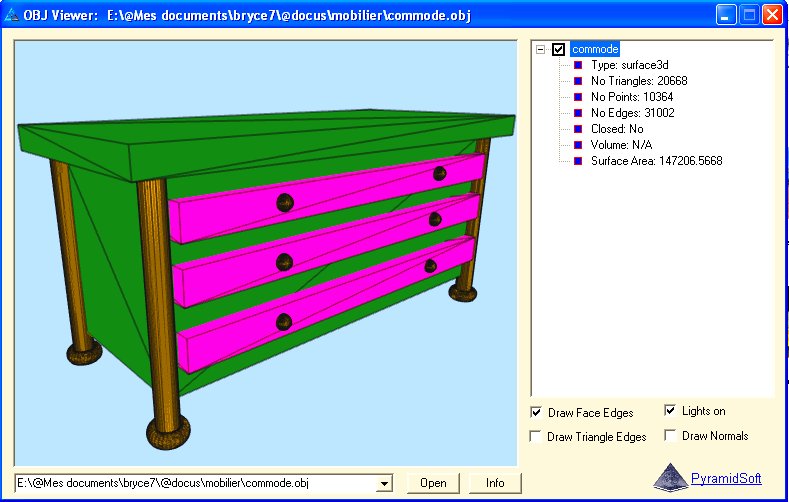Uncheck the commode visibility checkbox
Image resolution: width=789 pixels, height=502 pixels.
pos(558,49)
